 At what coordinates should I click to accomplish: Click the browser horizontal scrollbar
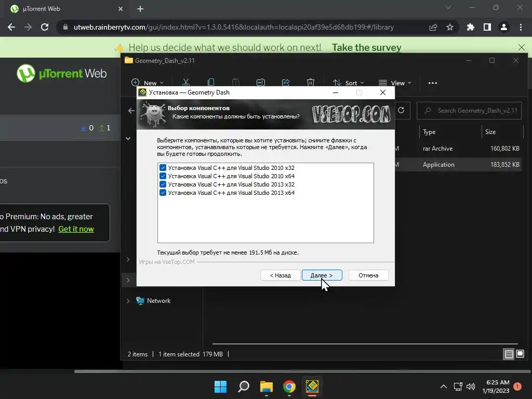302,371
